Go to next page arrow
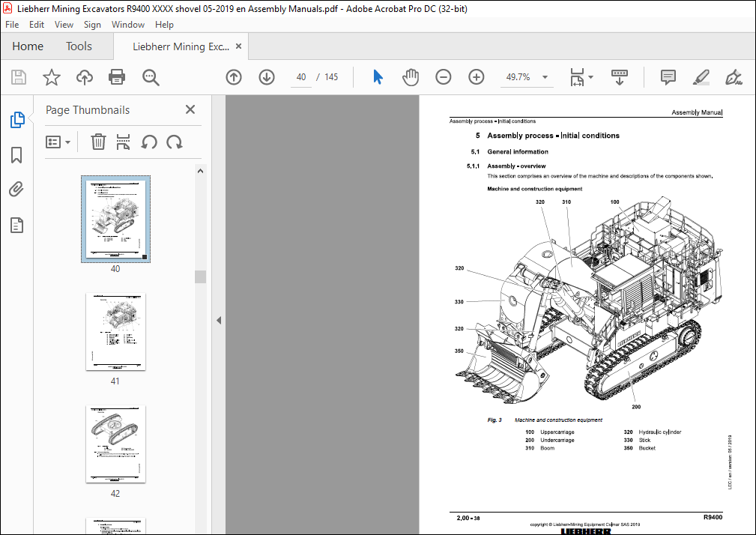This screenshot has height=535, width=756. tap(267, 77)
